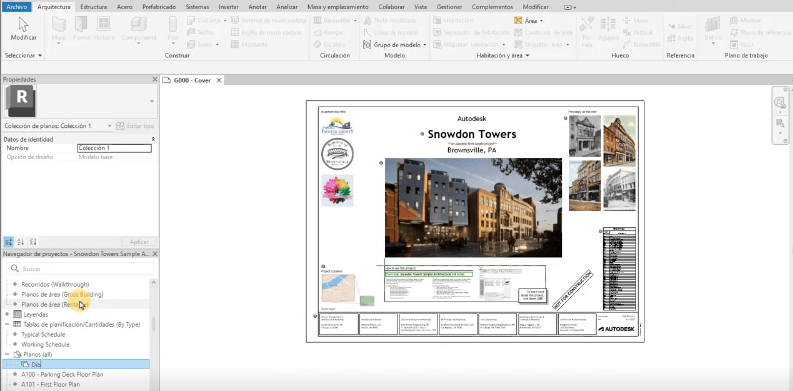This screenshot has width=793, height=391.
Task: Select the Typical Schedule item
Action: click(43, 334)
